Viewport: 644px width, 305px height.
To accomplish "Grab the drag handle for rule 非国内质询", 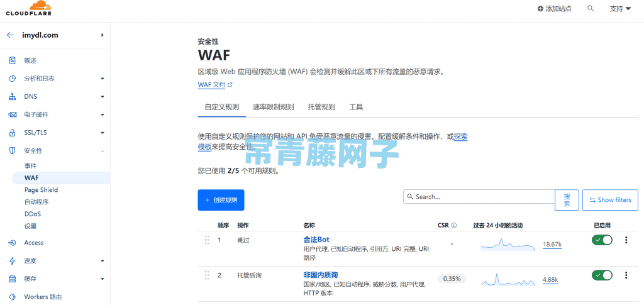I will pos(207,275).
